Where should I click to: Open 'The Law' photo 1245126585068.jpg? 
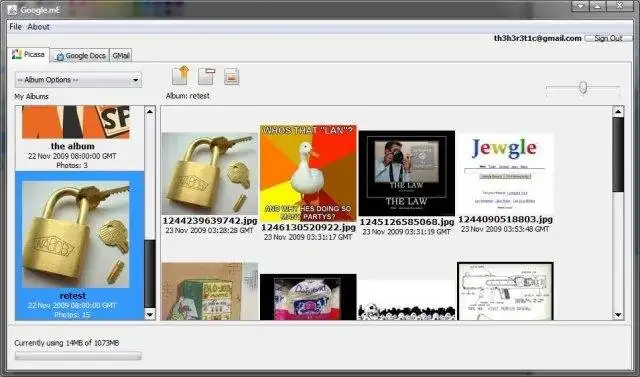point(407,173)
